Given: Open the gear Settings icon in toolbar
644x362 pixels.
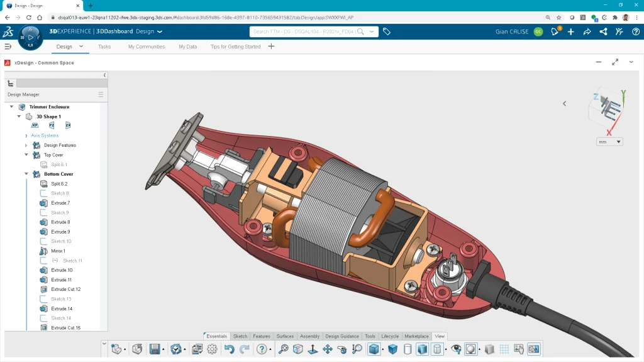Looking at the screenshot, I should coord(212,349).
